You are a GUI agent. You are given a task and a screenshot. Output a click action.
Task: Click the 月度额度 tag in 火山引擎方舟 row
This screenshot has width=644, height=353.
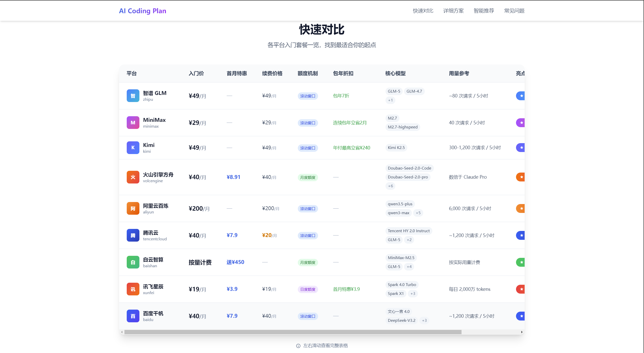[308, 177]
